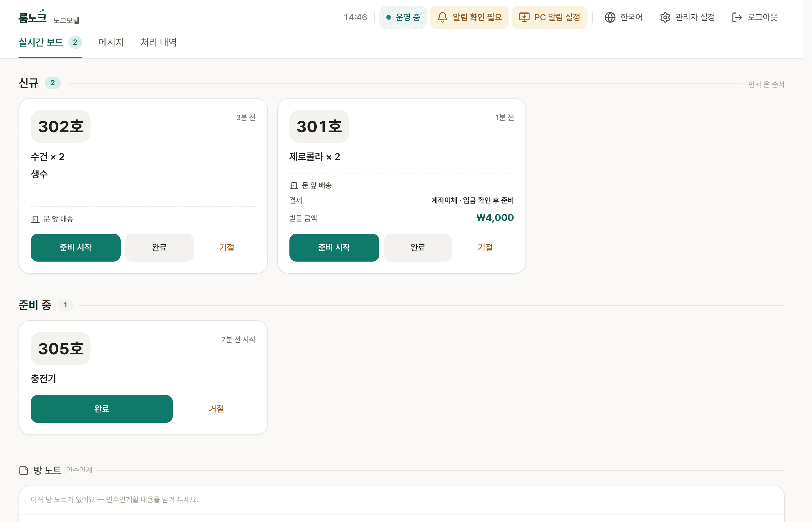Click 완료 on the 301호 card
812x522 pixels.
coord(418,247)
